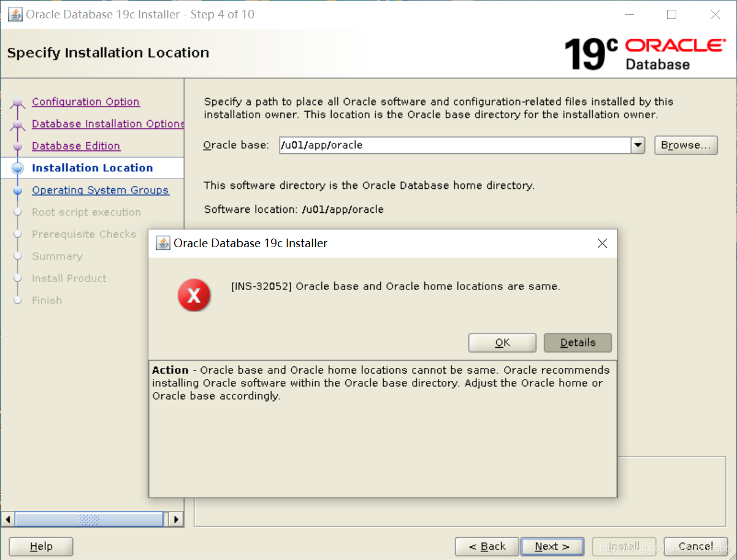Cancel the installation

[695, 546]
